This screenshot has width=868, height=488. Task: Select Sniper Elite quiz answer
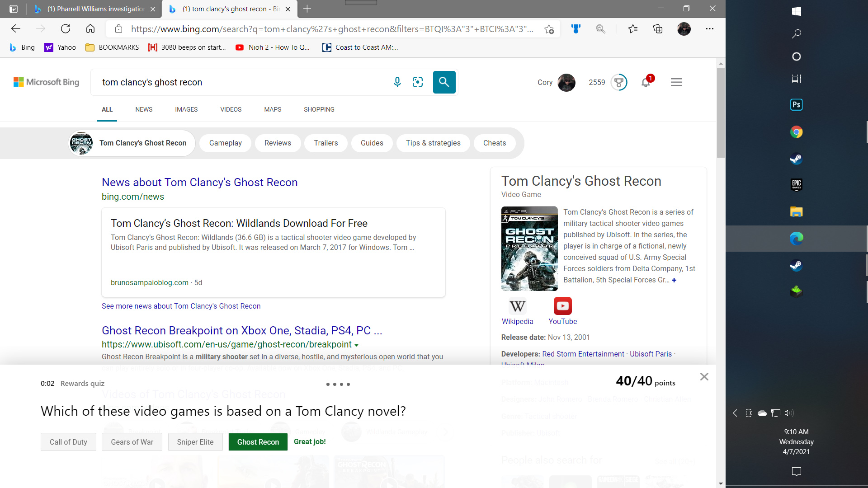[195, 442]
